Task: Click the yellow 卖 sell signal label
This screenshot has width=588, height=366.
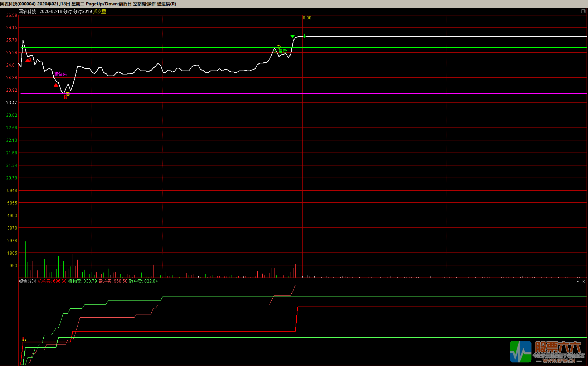Action: (279, 47)
